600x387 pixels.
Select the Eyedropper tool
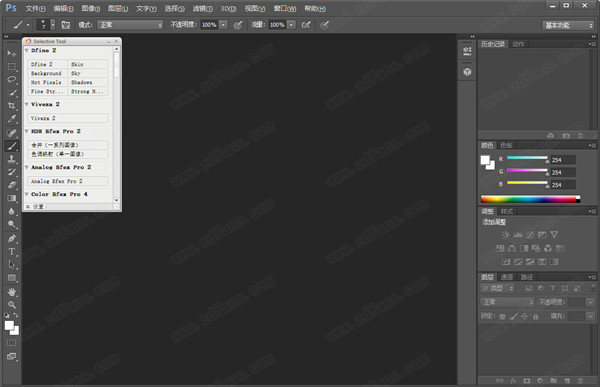(12, 119)
